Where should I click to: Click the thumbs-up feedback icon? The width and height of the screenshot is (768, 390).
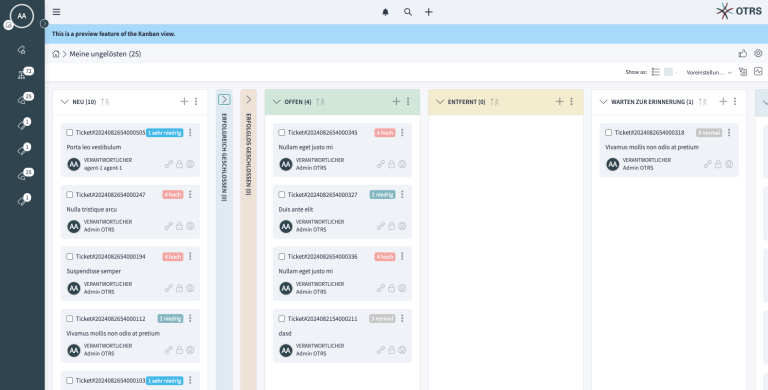pos(743,53)
